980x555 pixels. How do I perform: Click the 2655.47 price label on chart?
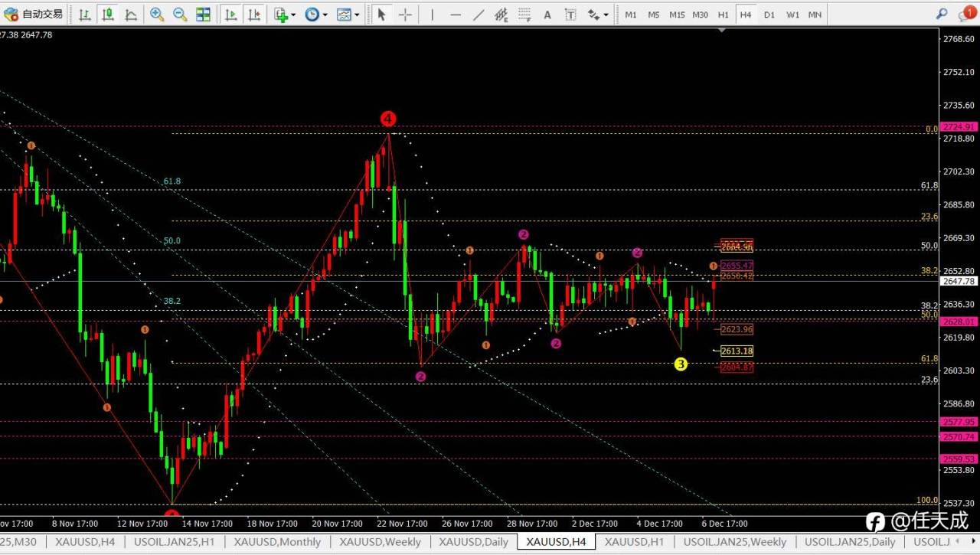(x=737, y=266)
